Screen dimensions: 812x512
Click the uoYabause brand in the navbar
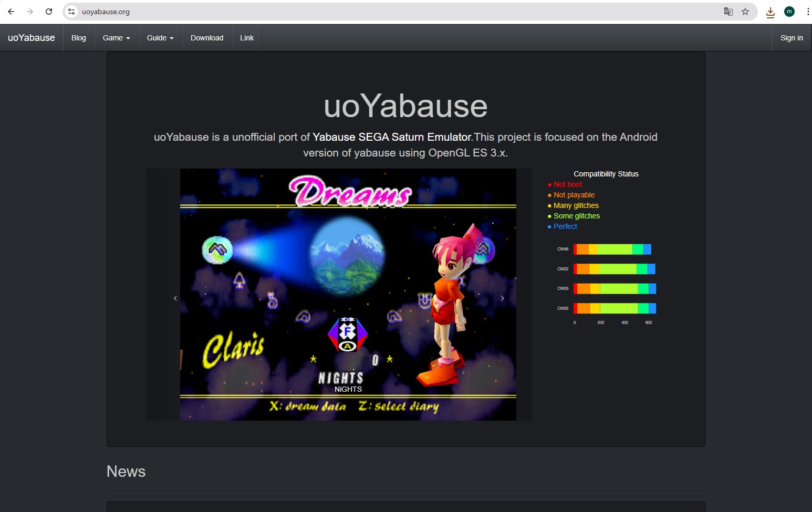click(32, 38)
